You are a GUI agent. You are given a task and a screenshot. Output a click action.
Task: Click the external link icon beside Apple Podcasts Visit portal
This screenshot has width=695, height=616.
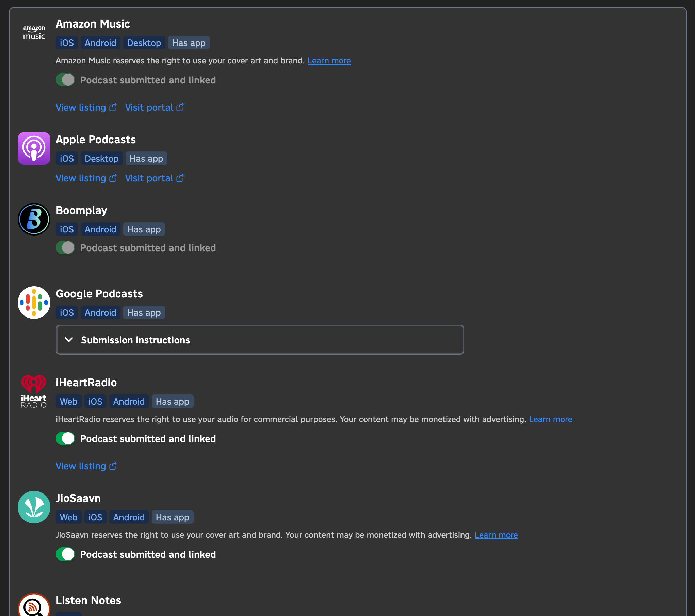(x=180, y=178)
